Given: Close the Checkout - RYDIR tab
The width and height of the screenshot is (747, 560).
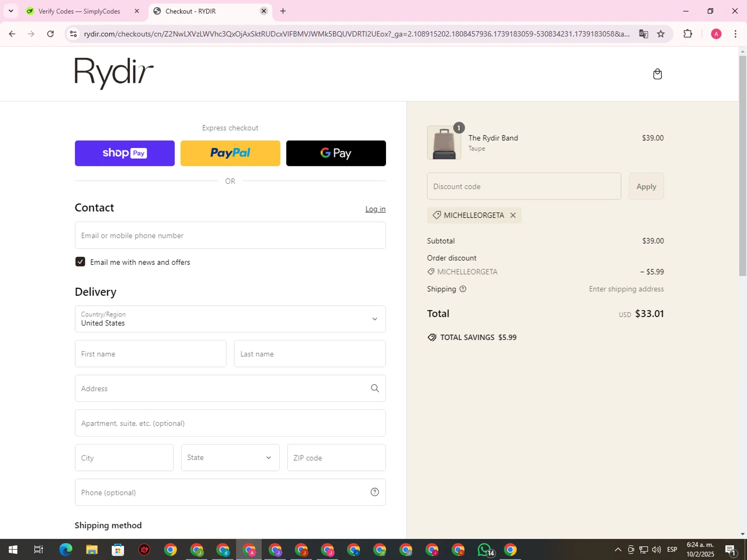Looking at the screenshot, I should coord(264,11).
